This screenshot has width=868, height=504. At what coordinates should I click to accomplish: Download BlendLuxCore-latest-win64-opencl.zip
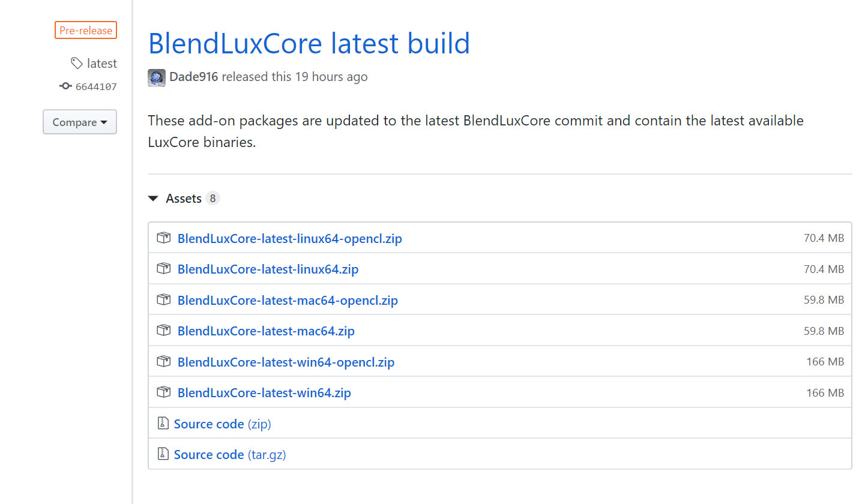coord(286,362)
